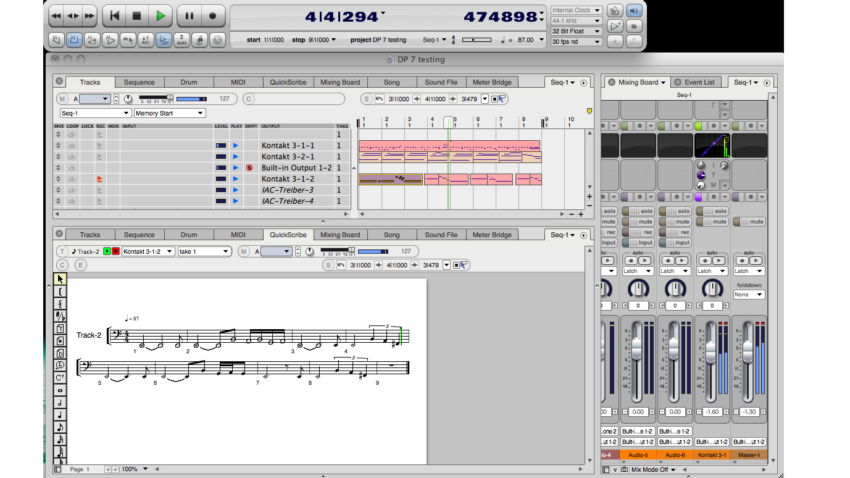Open the Meter Bridge tab in lower window
Image resolution: width=850 pixels, height=478 pixels.
click(491, 235)
